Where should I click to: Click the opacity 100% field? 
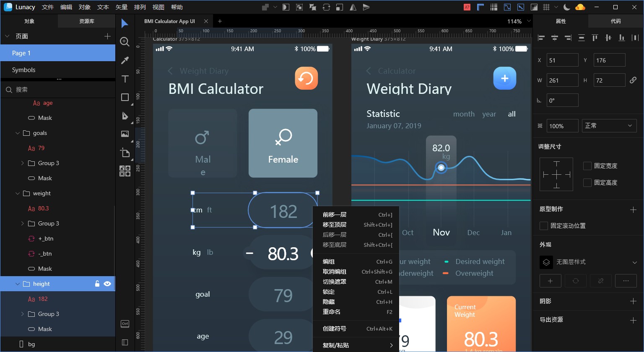coord(562,126)
